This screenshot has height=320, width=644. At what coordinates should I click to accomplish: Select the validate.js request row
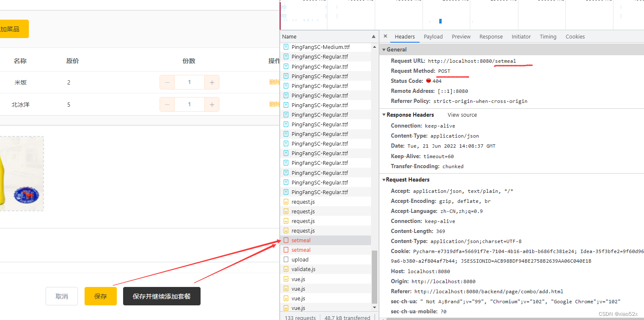pyautogui.click(x=325, y=269)
